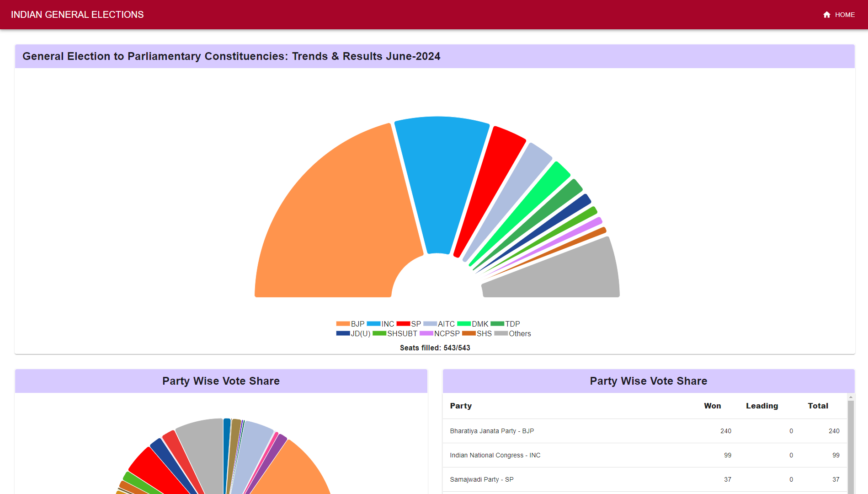Select Bharatiya Janata Party - BJP row
This screenshot has width=868, height=494.
[x=645, y=431]
